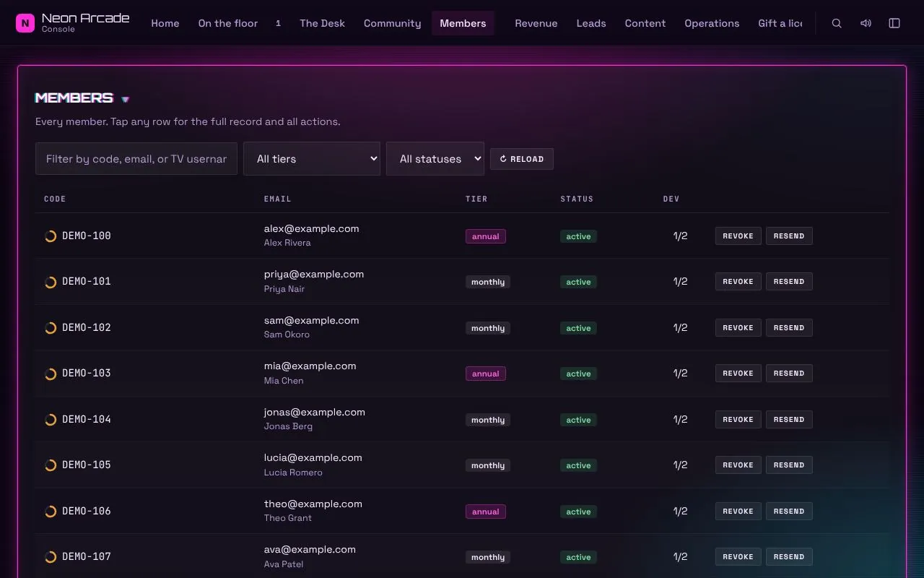Resend the license to sam@example.com

tap(789, 327)
